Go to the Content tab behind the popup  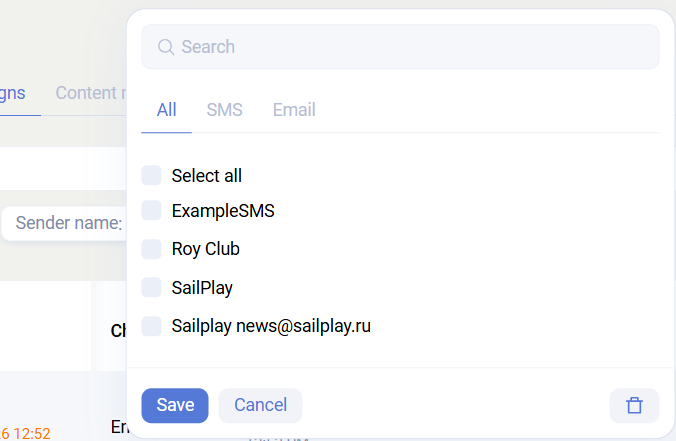(90, 93)
